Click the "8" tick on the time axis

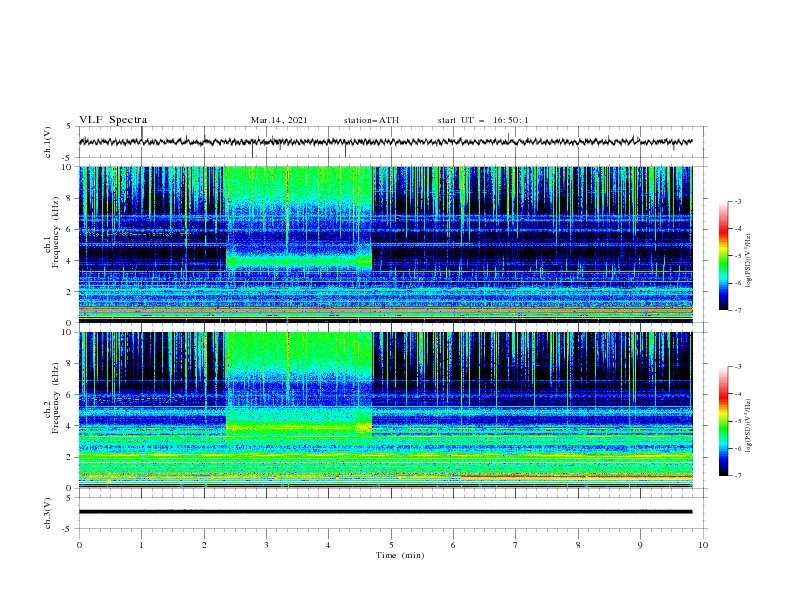coord(578,545)
